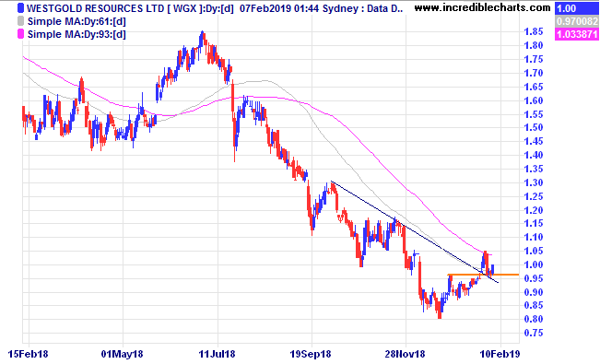Click the 1.15 price axis label
The image size is (600, 364).
coord(533,223)
